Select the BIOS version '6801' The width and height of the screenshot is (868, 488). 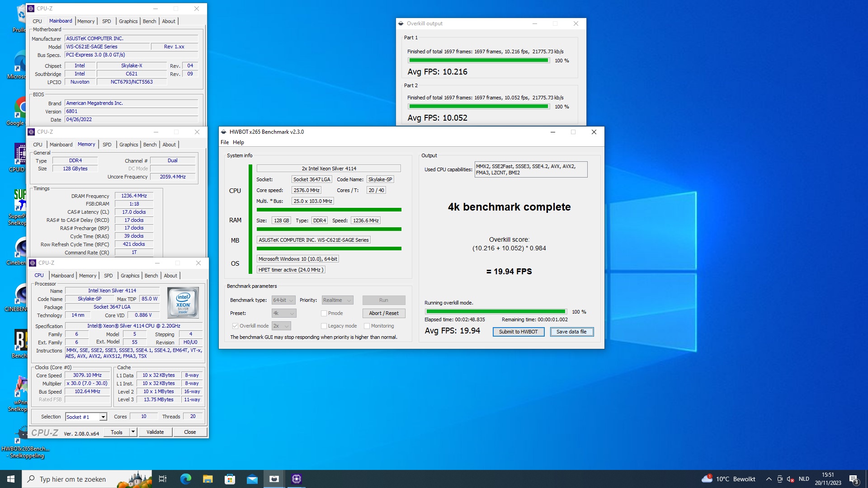131,111
